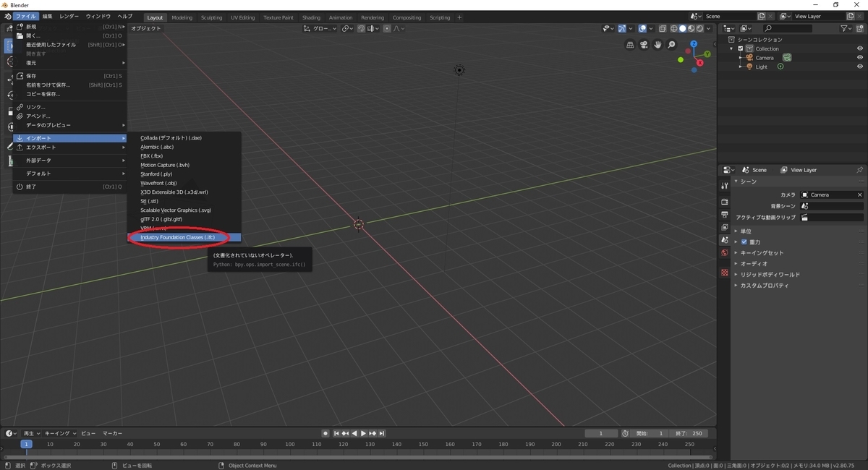Toggle auto keying record button
Viewport: 868px width, 470px height.
325,433
